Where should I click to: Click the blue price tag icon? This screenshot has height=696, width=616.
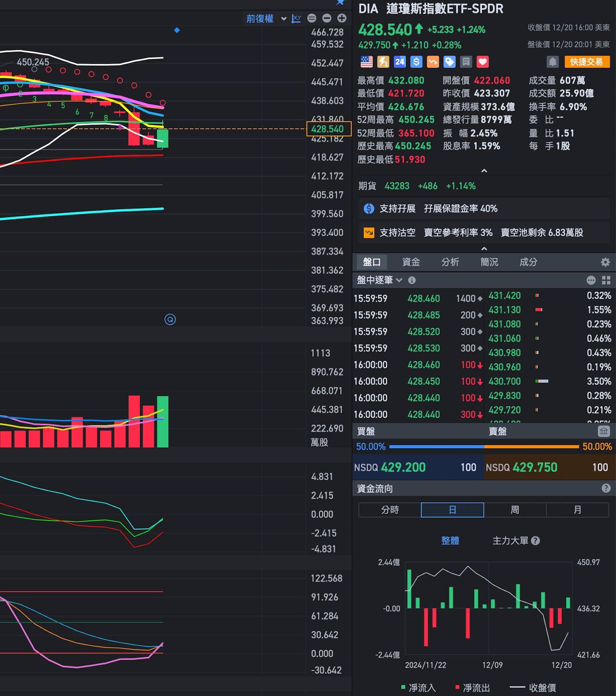(x=449, y=62)
